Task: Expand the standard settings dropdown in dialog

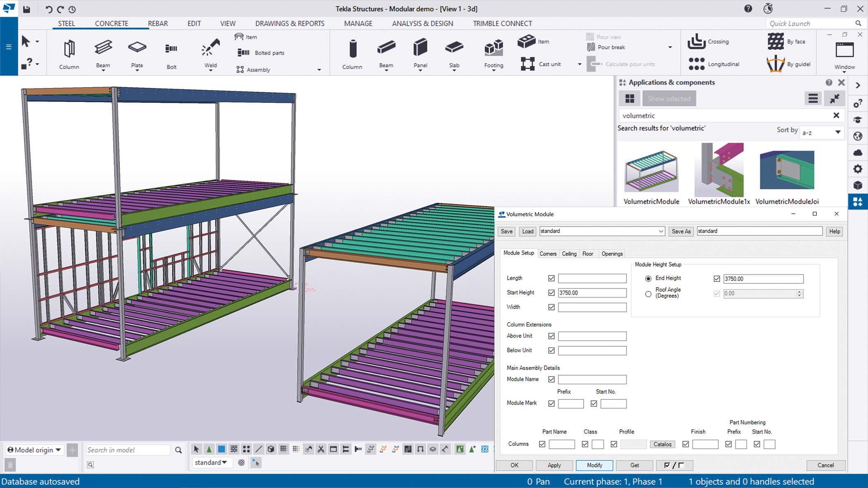Action: 661,231
